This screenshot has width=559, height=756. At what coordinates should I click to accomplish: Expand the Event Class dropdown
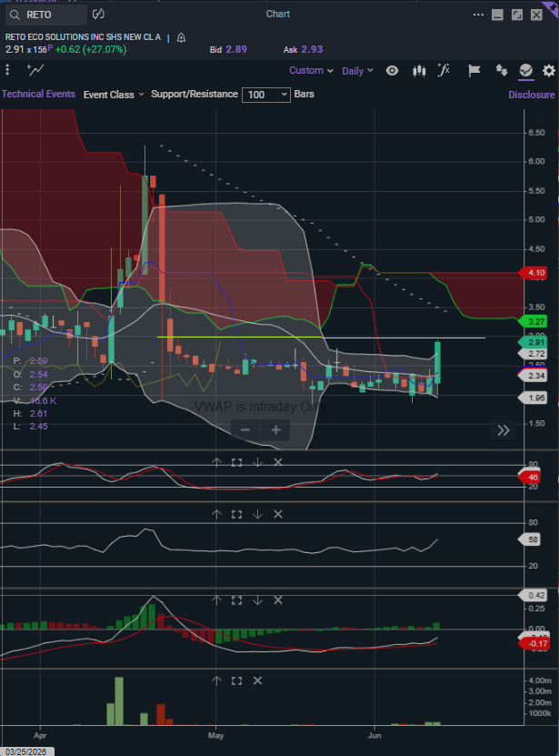(x=114, y=95)
